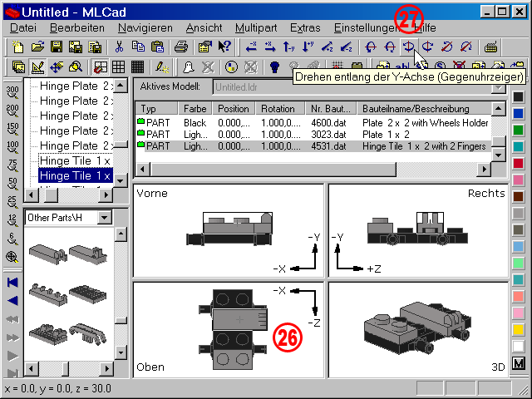Set zoom to 300 percent icon
The image size is (532, 399).
[x=12, y=93]
